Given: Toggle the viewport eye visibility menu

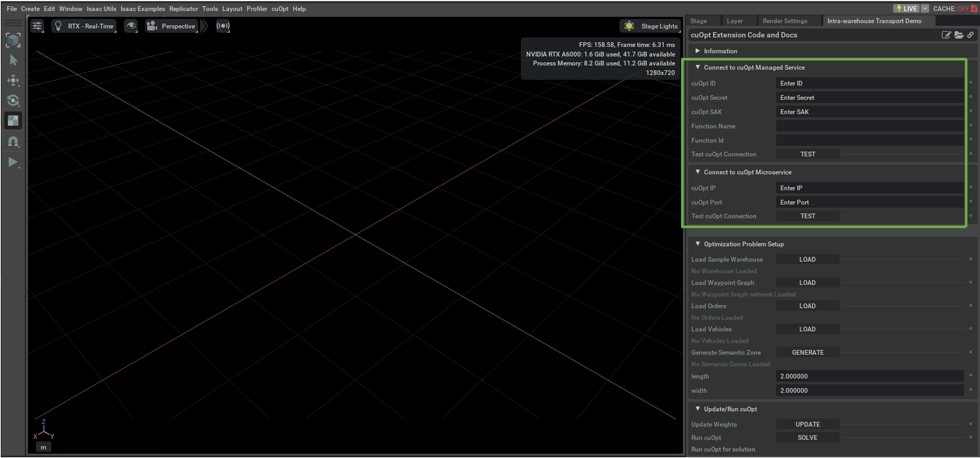Looking at the screenshot, I should click(x=130, y=26).
